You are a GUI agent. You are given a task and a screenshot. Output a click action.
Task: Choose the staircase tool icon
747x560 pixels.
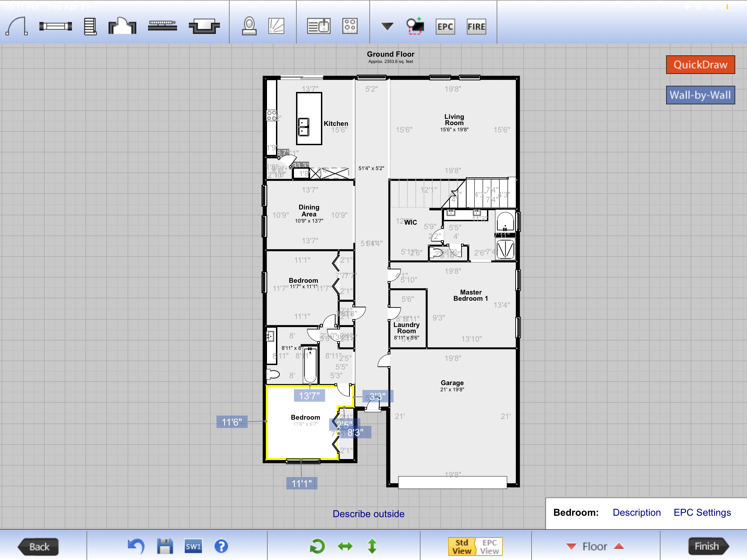pos(90,26)
